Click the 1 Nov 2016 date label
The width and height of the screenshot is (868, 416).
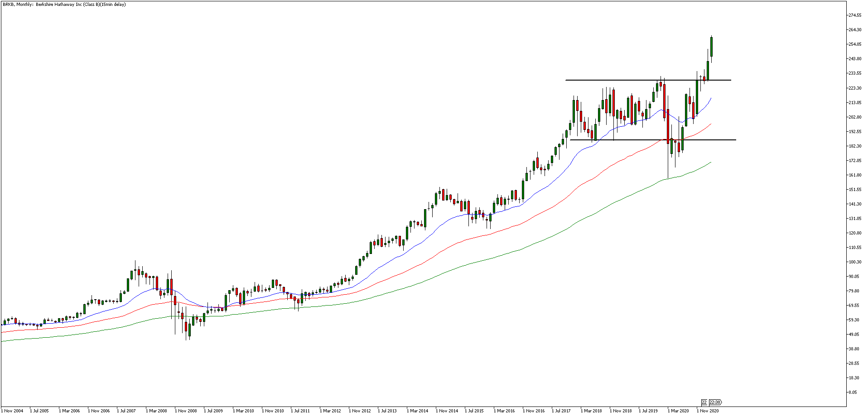[534, 411]
